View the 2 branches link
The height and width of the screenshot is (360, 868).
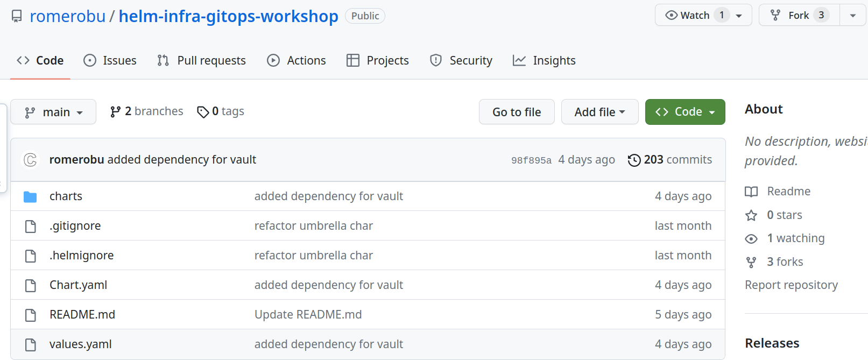(x=147, y=111)
